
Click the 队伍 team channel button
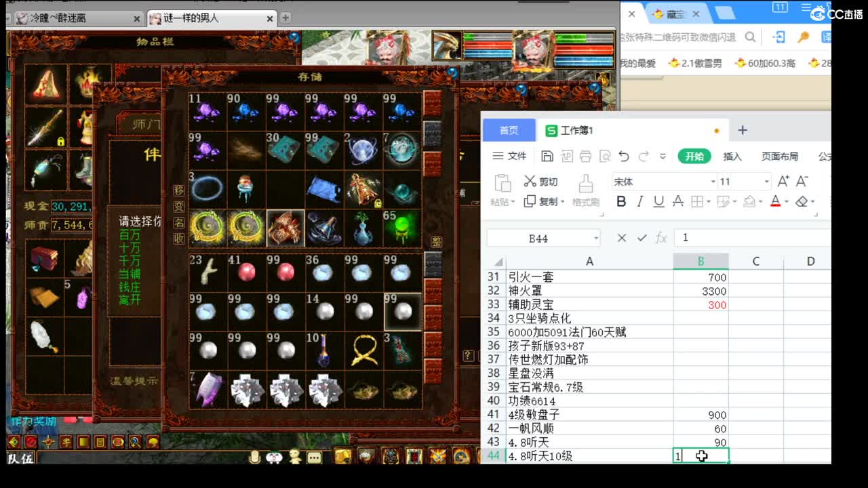pyautogui.click(x=20, y=458)
